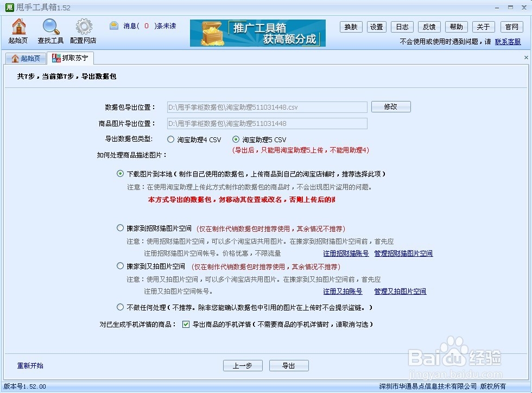Uncheck 导出商品的手机详情
The image size is (532, 393).
coord(186,324)
